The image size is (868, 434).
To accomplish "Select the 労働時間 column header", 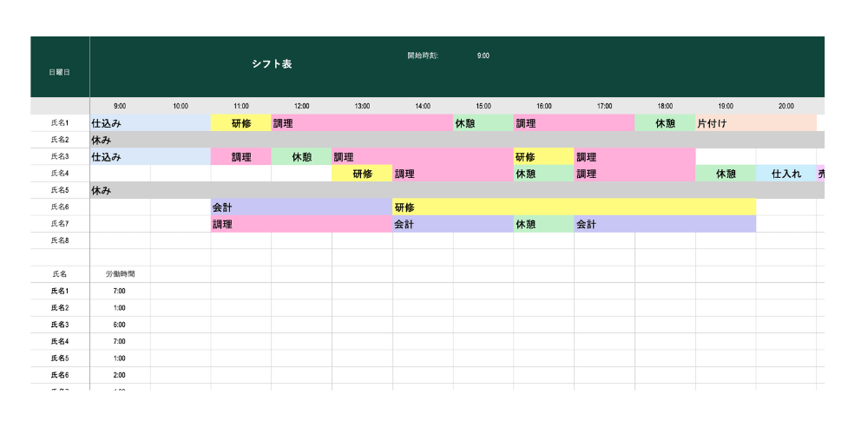I will click(x=120, y=274).
